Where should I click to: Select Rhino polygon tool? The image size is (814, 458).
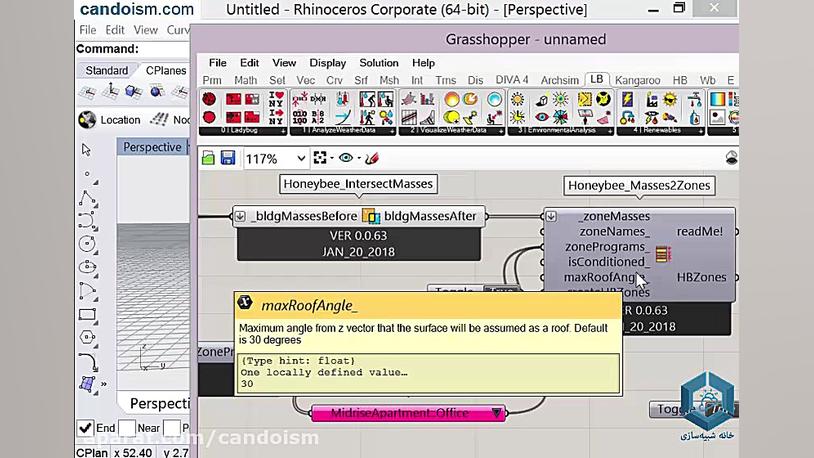coord(87,338)
